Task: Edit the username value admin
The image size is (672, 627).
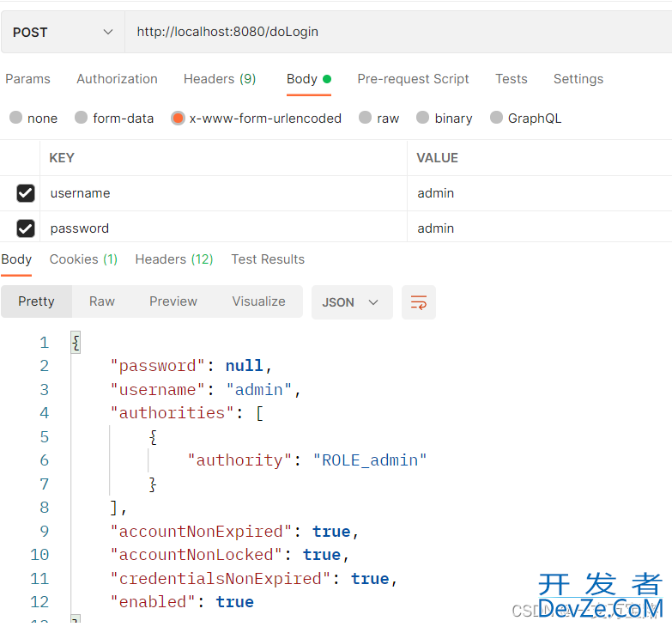Action: [x=540, y=193]
